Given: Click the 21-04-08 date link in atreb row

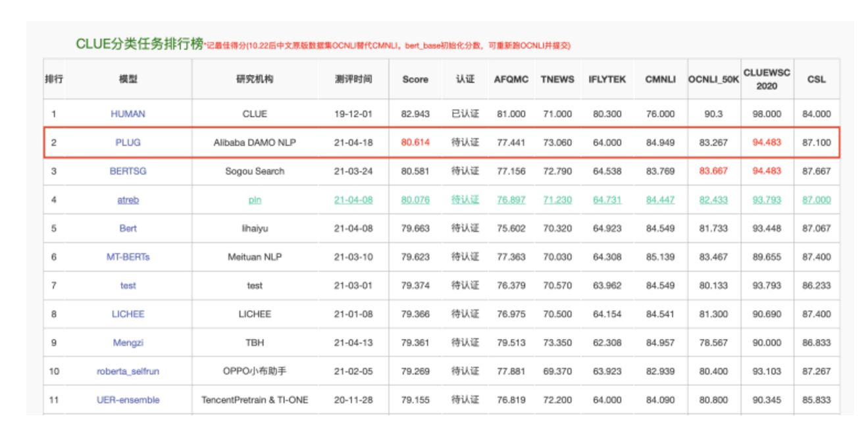Looking at the screenshot, I should coord(353,199).
